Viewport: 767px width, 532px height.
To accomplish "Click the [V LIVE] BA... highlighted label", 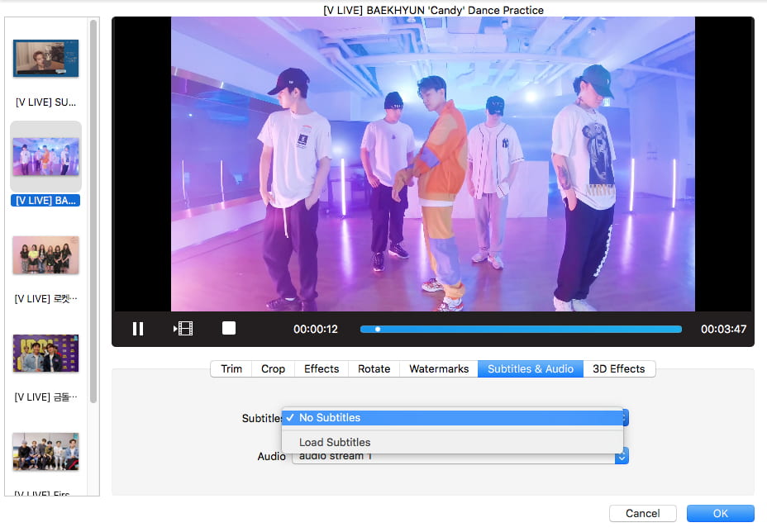I will pos(45,201).
